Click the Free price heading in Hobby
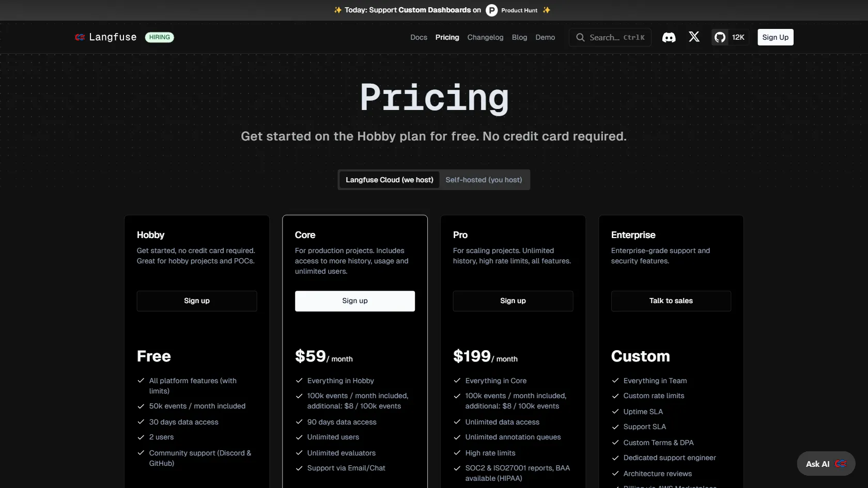The width and height of the screenshot is (868, 488). tap(154, 356)
